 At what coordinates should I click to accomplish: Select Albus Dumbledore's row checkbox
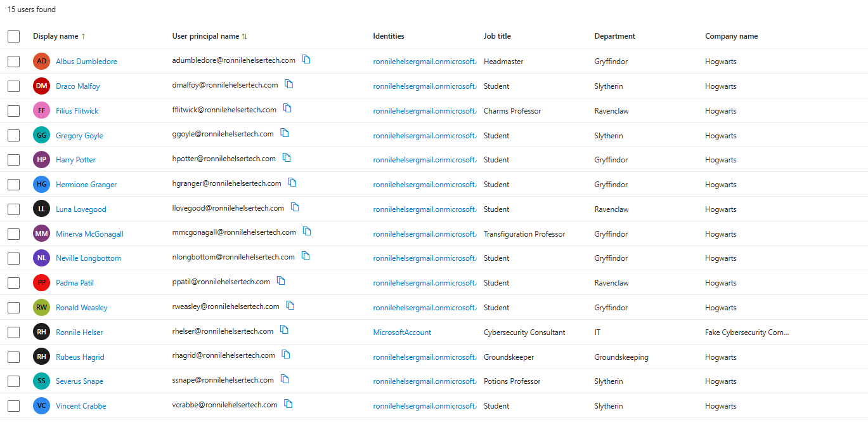13,61
